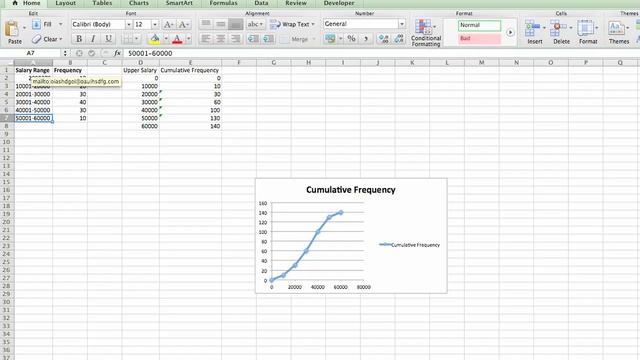The width and height of the screenshot is (640, 360).
Task: Increase indent icon
Action: coord(269,39)
